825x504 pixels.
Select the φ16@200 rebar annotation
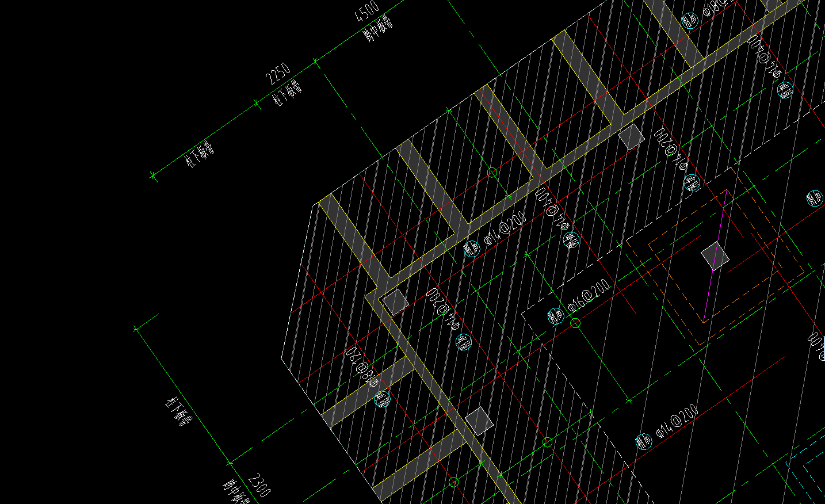tap(589, 296)
